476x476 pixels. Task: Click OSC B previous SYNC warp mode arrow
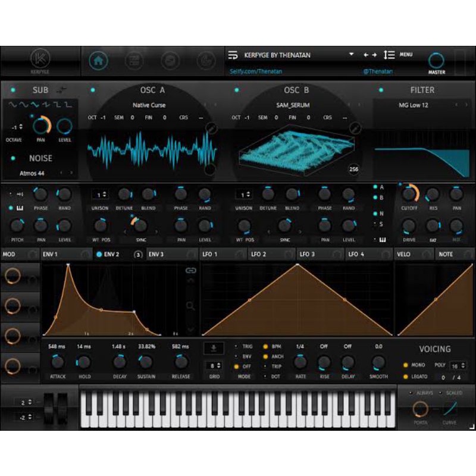(269, 232)
